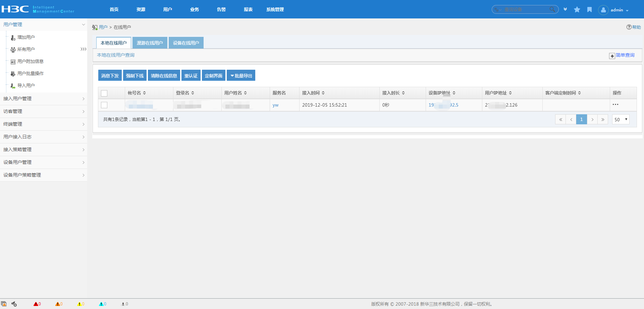Image resolution: width=644 pixels, height=309 pixels.
Task: Click pagination page 1
Action: pos(582,119)
